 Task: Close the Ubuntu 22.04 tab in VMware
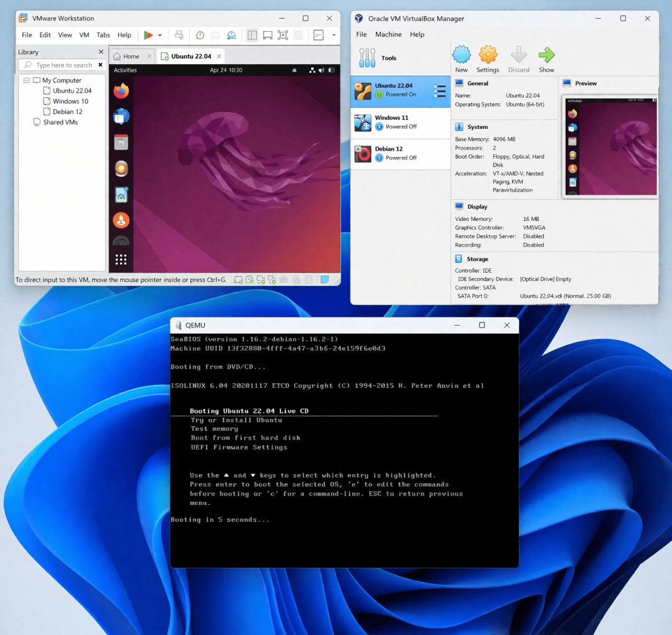219,56
